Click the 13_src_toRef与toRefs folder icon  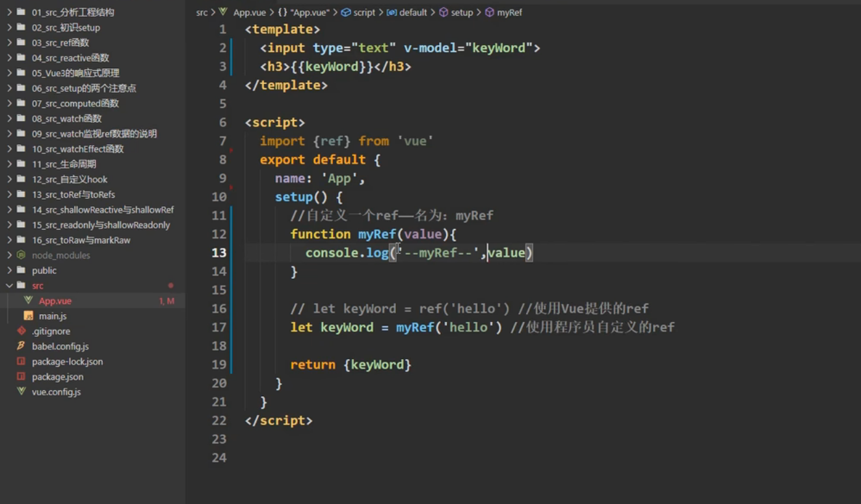pos(21,194)
